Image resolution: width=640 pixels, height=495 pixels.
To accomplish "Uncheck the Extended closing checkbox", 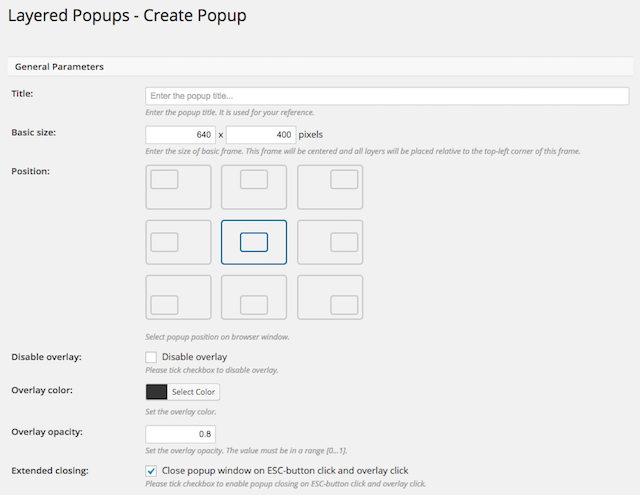I will coord(151,471).
